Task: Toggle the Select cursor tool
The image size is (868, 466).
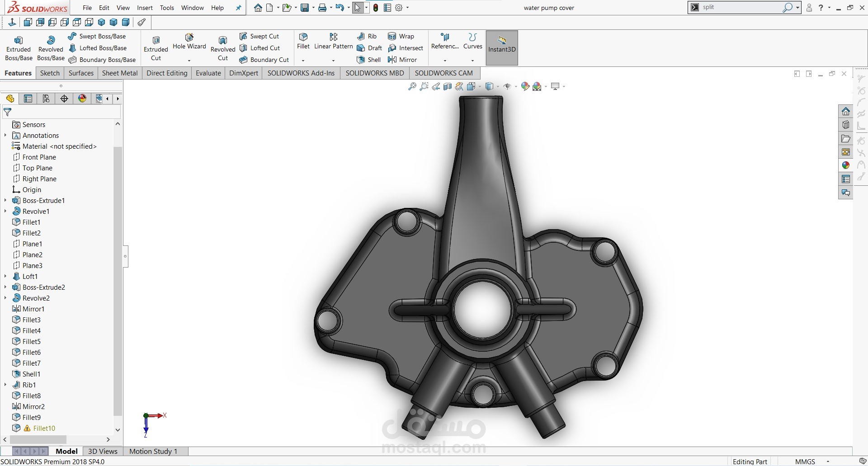Action: pyautogui.click(x=358, y=8)
